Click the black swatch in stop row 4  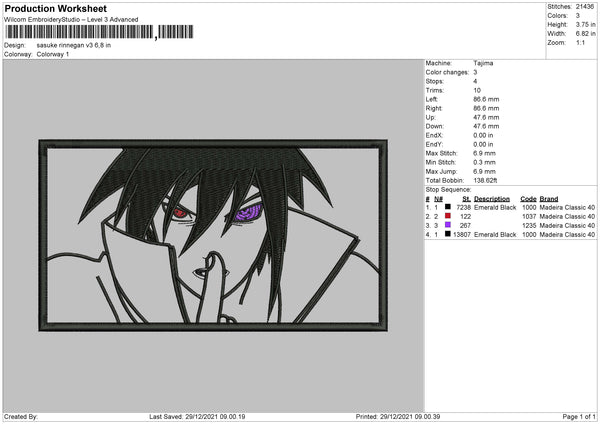pyautogui.click(x=448, y=234)
